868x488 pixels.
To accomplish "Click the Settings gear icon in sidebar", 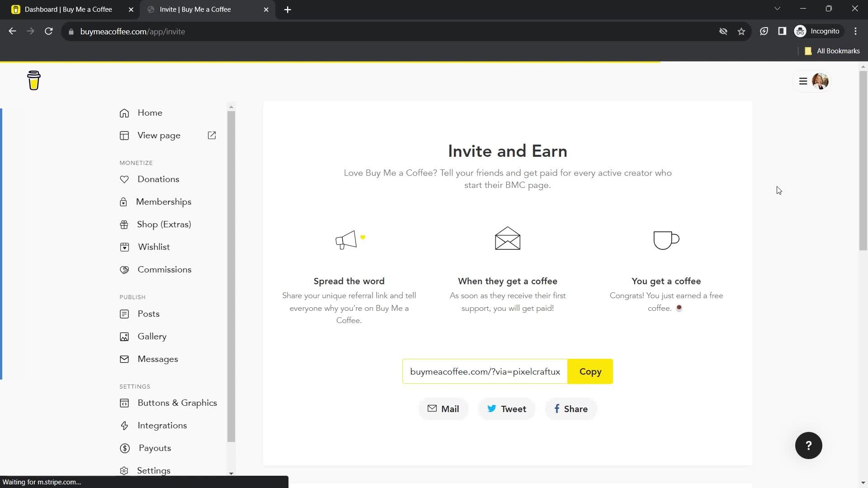I will 124,471.
